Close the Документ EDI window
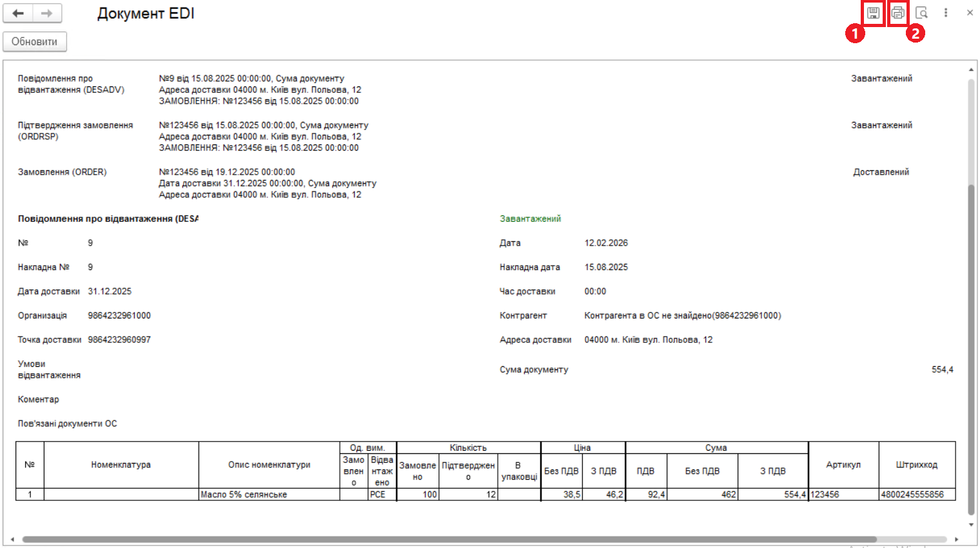This screenshot has width=980, height=548. tap(970, 13)
